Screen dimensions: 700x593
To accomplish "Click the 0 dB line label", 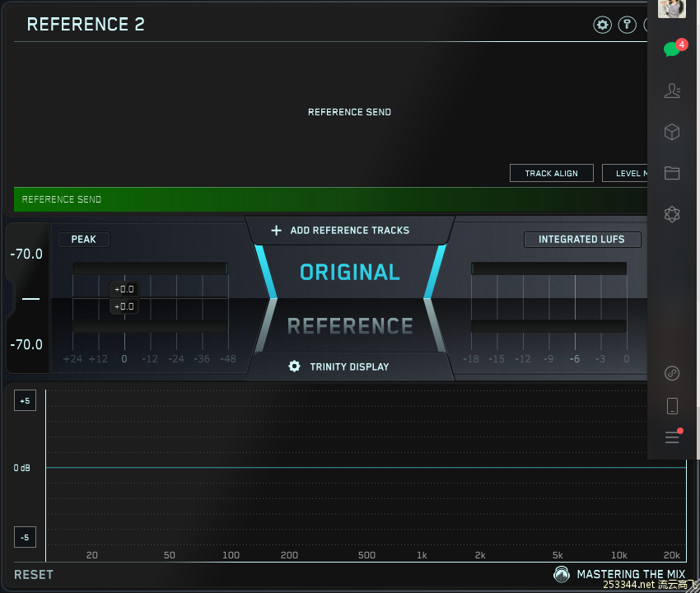I will (22, 468).
